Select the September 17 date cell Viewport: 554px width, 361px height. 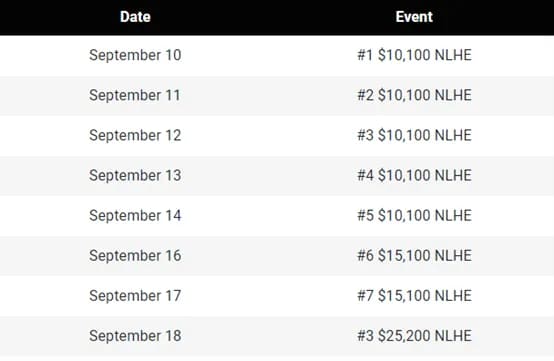tap(135, 296)
